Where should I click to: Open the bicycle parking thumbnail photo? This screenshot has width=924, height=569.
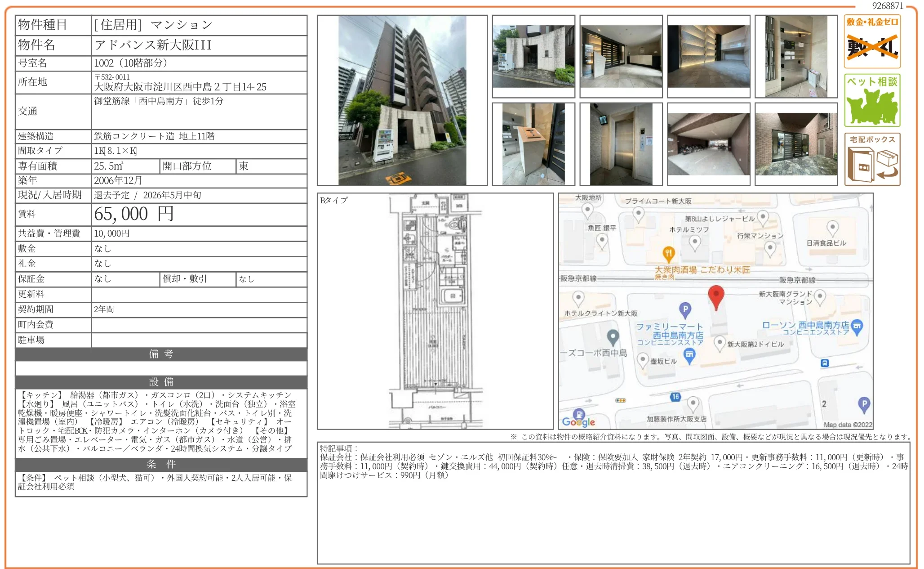(708, 144)
